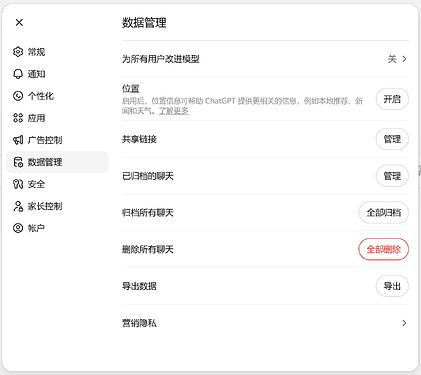The height and width of the screenshot is (375, 421).
Task: Click the database icon next to 数据管理
Action: pos(18,162)
